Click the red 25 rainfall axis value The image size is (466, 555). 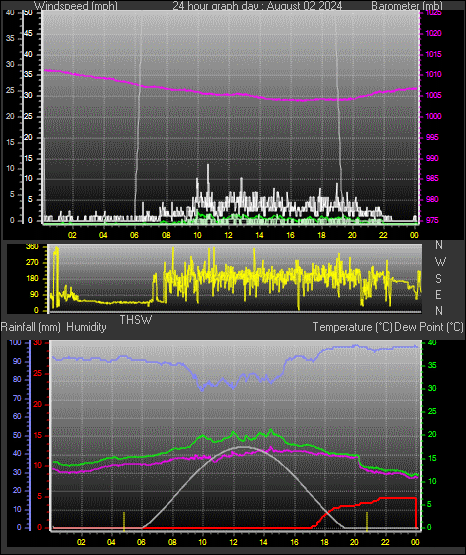(x=38, y=374)
